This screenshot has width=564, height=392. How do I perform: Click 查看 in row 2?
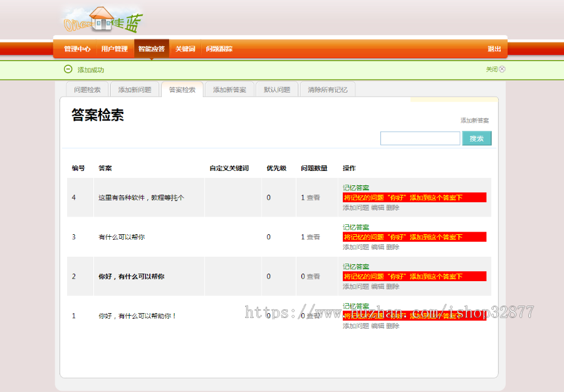(x=313, y=277)
